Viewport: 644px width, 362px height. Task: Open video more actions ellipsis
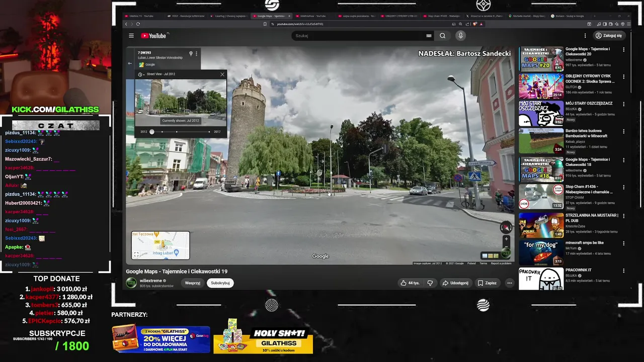tap(509, 283)
